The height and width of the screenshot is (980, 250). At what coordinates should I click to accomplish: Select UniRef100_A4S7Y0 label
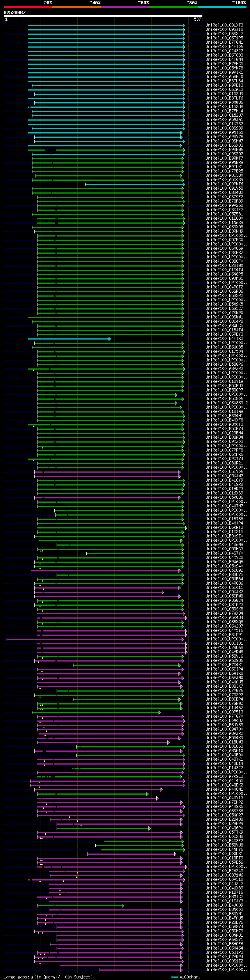tap(224, 553)
